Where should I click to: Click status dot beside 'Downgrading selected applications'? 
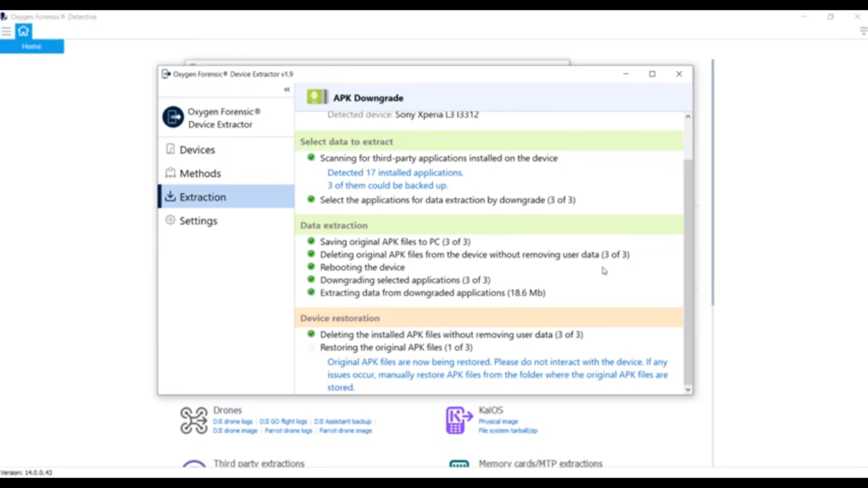click(x=311, y=280)
